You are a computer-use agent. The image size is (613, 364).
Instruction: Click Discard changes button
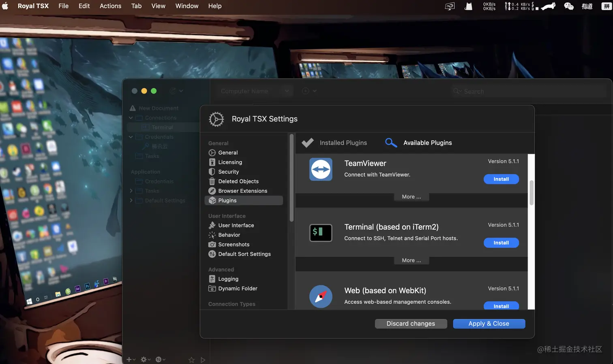(411, 324)
